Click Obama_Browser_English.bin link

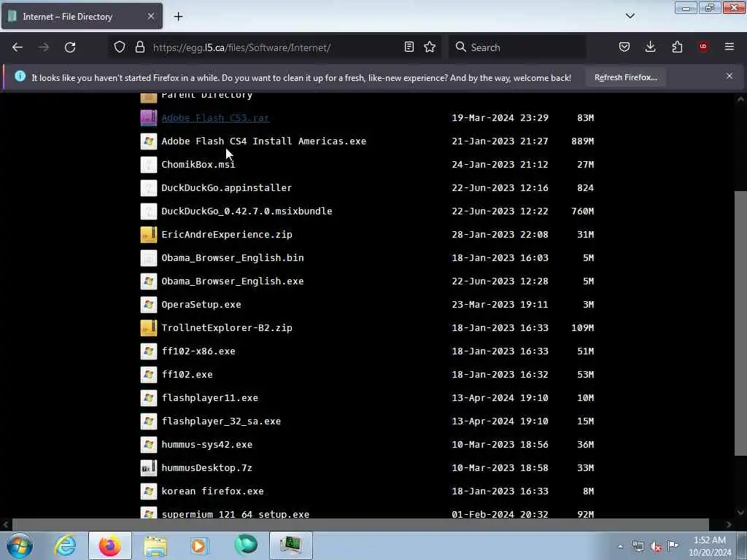233,257
